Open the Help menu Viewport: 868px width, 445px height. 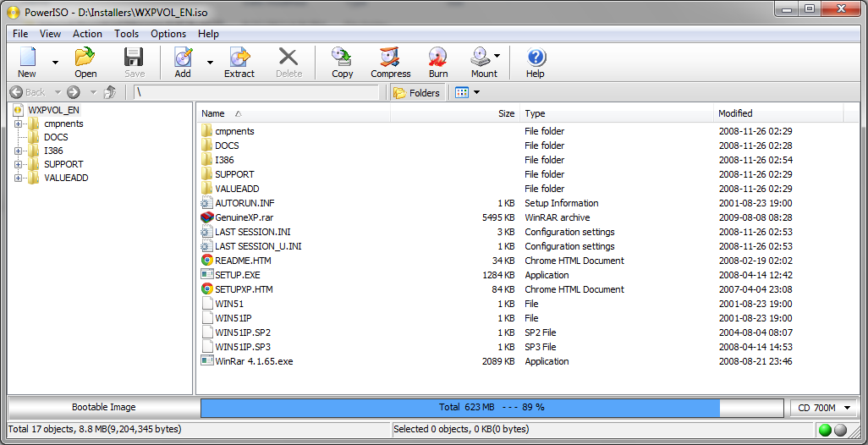208,34
